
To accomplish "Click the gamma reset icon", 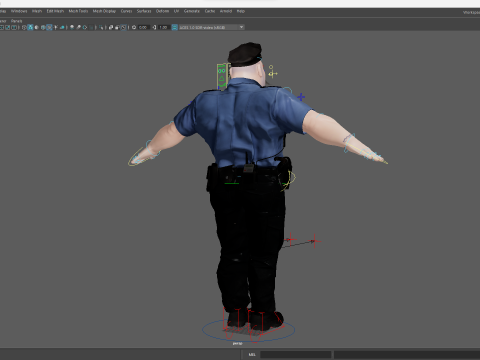I will click(154, 27).
